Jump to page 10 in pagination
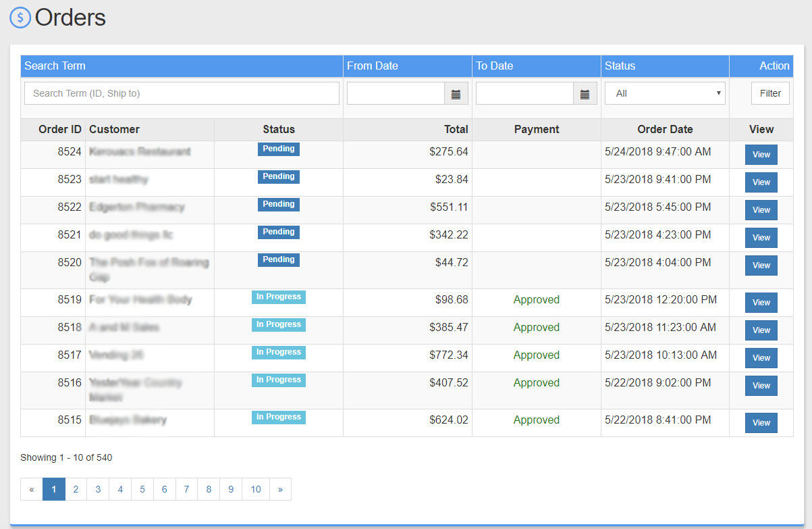 click(x=256, y=489)
